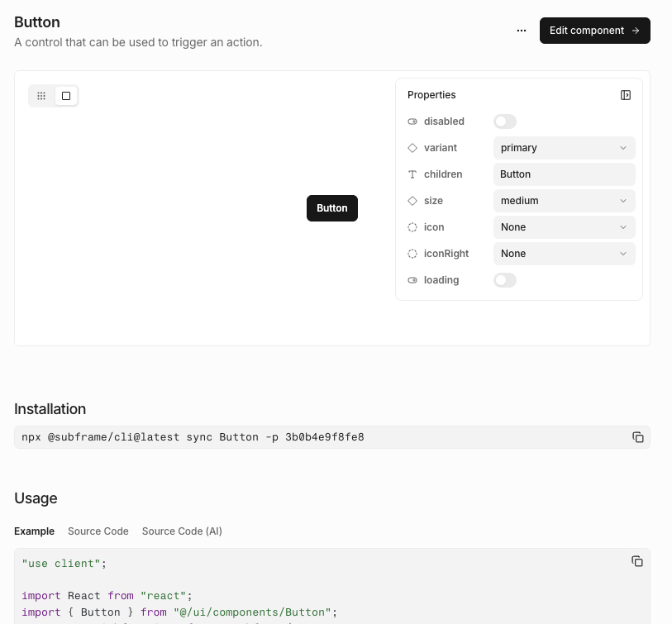Copy the usage code snippet via copy icon
672x624 pixels.
coord(637,561)
